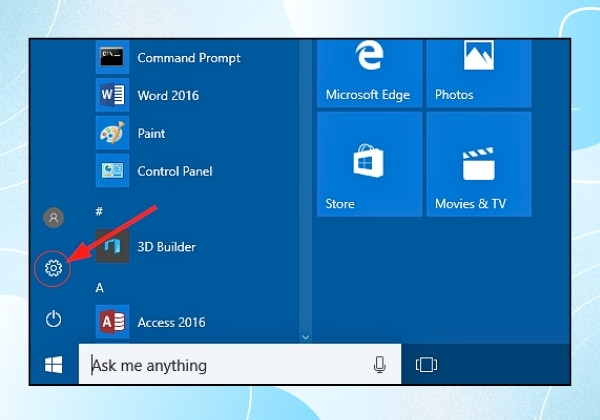Click the 'Control Panel' label
Viewport: 600px width, 420px height.
coord(174,171)
